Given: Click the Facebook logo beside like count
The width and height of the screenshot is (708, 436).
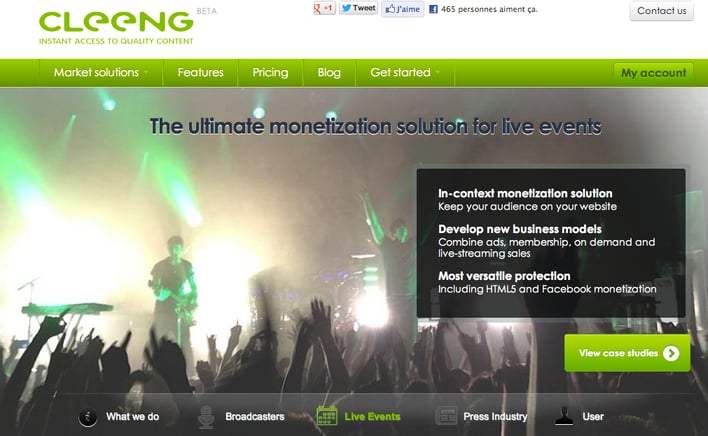Looking at the screenshot, I should [433, 9].
